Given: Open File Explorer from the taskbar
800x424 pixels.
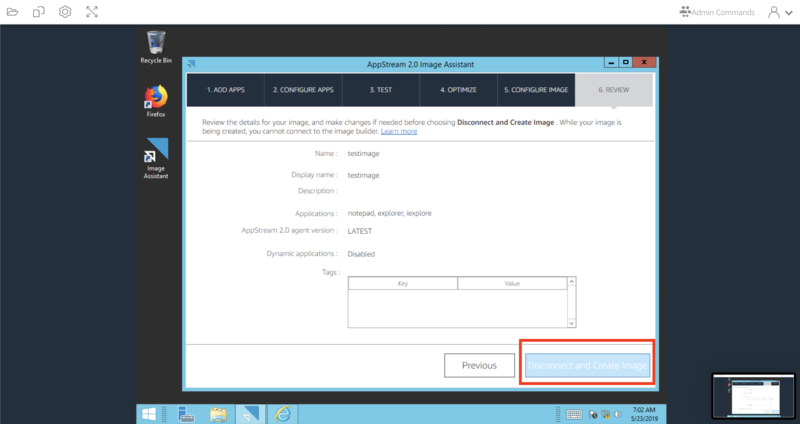Looking at the screenshot, I should (x=218, y=414).
